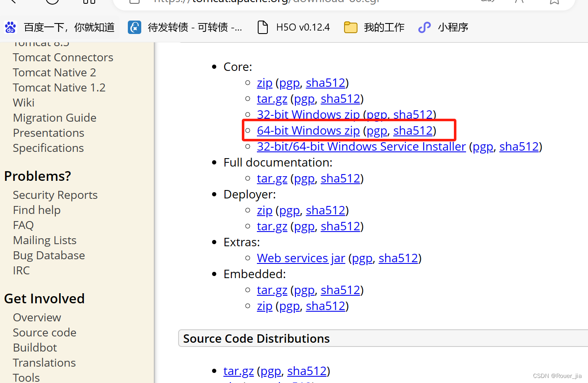Download the Deployer tar.gz
Image resolution: width=588 pixels, height=383 pixels.
coord(272,227)
